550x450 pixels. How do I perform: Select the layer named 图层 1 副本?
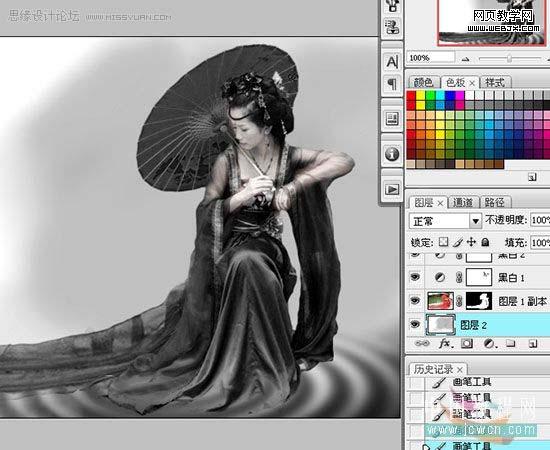point(522,302)
